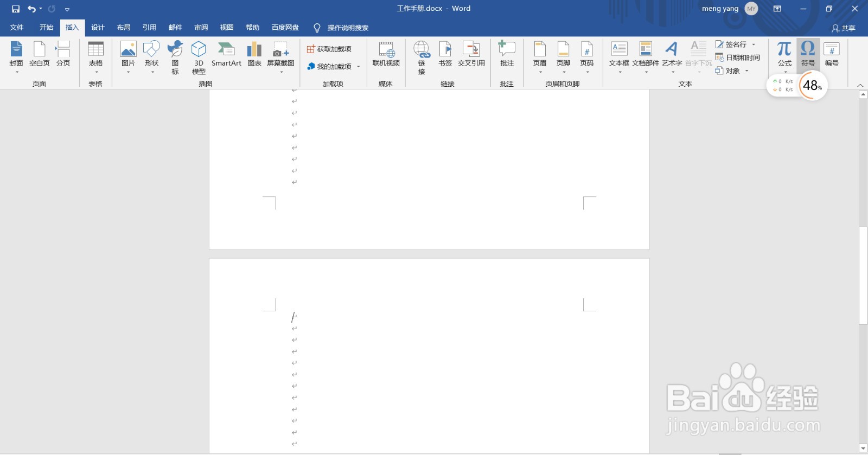Insert a 文本框 text box
Screen dimensions: 868x455
tap(619, 57)
